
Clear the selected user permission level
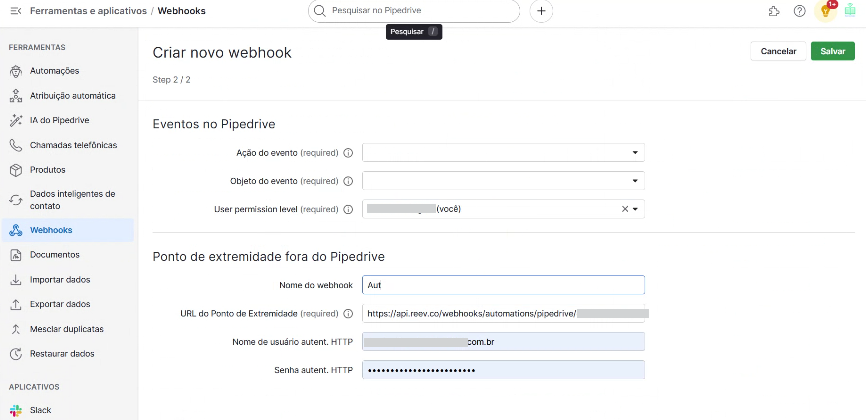click(624, 210)
